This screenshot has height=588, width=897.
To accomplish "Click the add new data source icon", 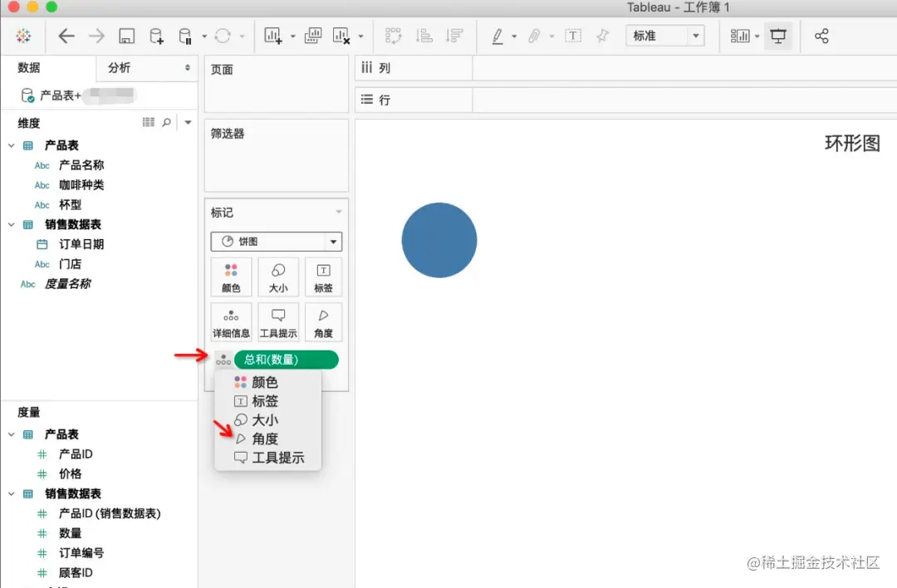I will (156, 36).
